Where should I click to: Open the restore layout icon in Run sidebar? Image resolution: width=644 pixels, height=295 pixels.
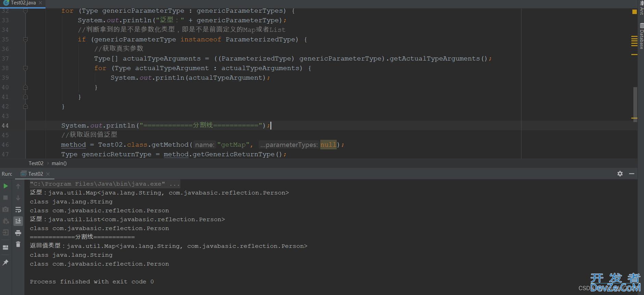pyautogui.click(x=5, y=247)
